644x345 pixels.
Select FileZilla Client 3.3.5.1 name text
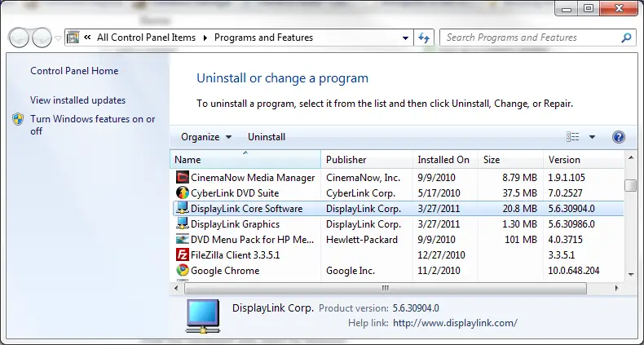point(236,255)
